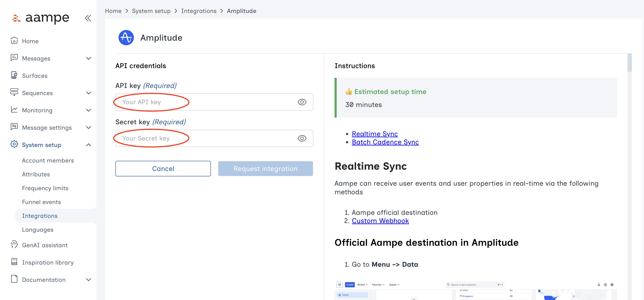Click the instructions panel scrollbar
Screen dimensions: 644x300
(629, 62)
